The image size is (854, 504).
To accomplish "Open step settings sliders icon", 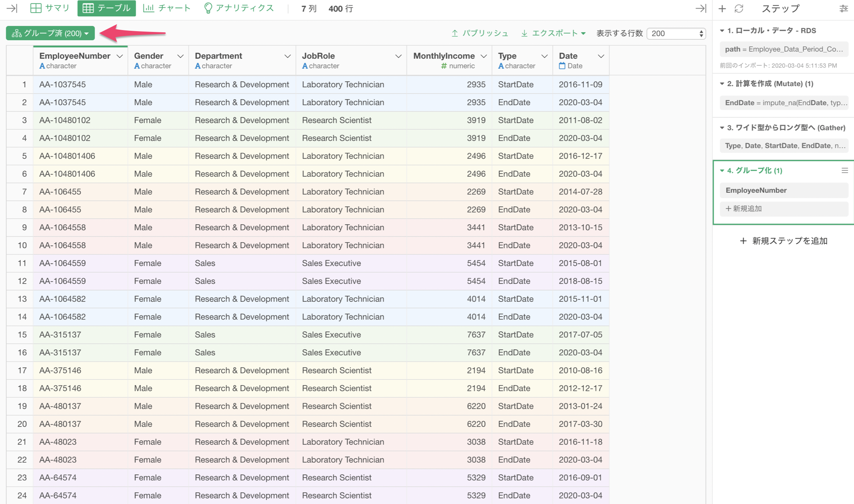I will click(844, 9).
